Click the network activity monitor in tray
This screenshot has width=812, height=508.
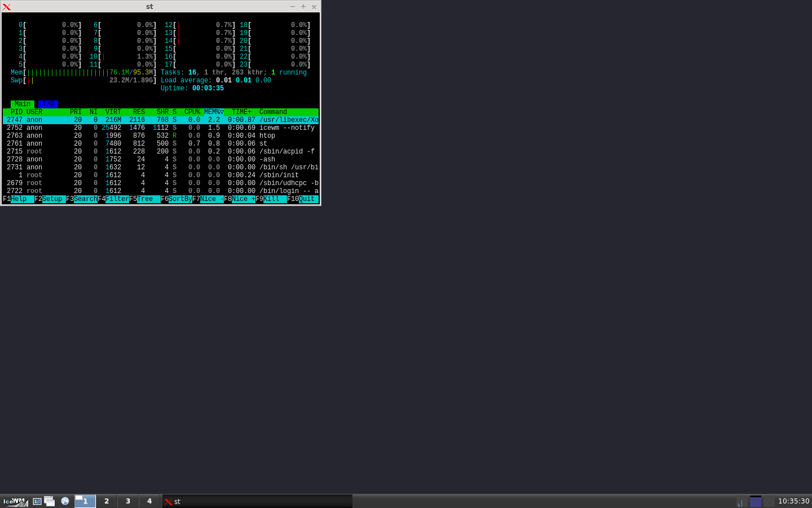[x=742, y=501]
